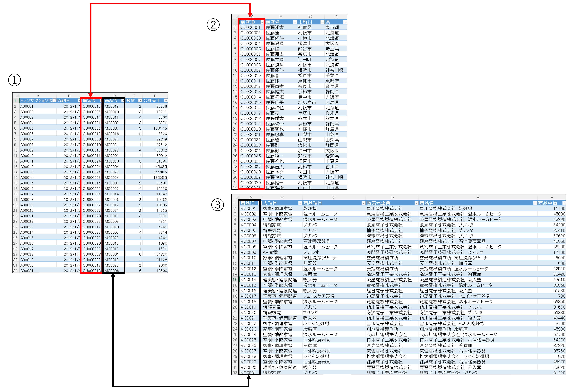This screenshot has height=392, width=574.
Task: Open the 顧客名 filter dropdown in table 2
Action: [x=295, y=22]
